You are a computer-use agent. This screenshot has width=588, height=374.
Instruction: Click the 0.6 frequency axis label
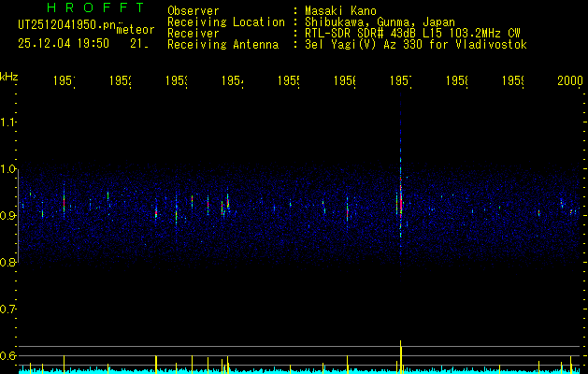(x=7, y=355)
